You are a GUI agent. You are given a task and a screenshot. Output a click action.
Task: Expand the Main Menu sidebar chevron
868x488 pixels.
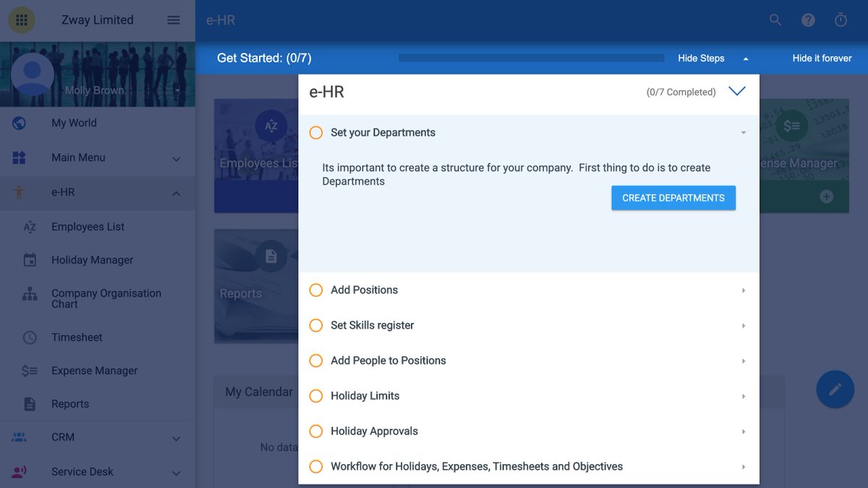click(176, 159)
